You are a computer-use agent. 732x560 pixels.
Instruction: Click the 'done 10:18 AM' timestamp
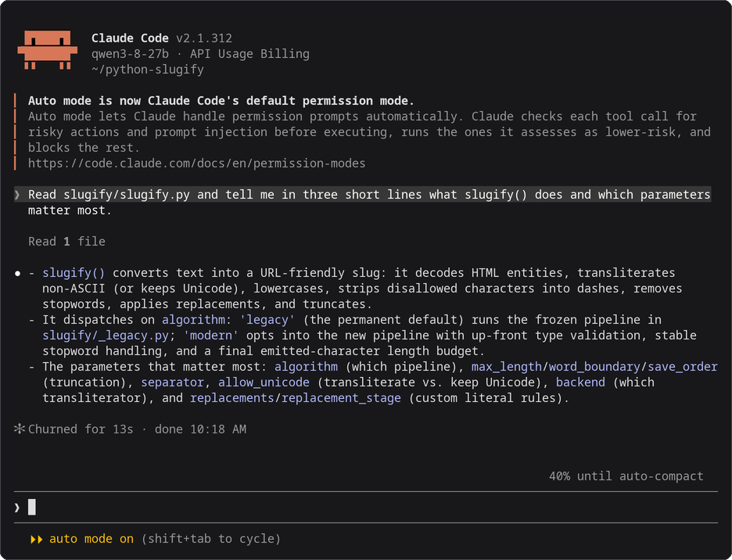(x=200, y=429)
